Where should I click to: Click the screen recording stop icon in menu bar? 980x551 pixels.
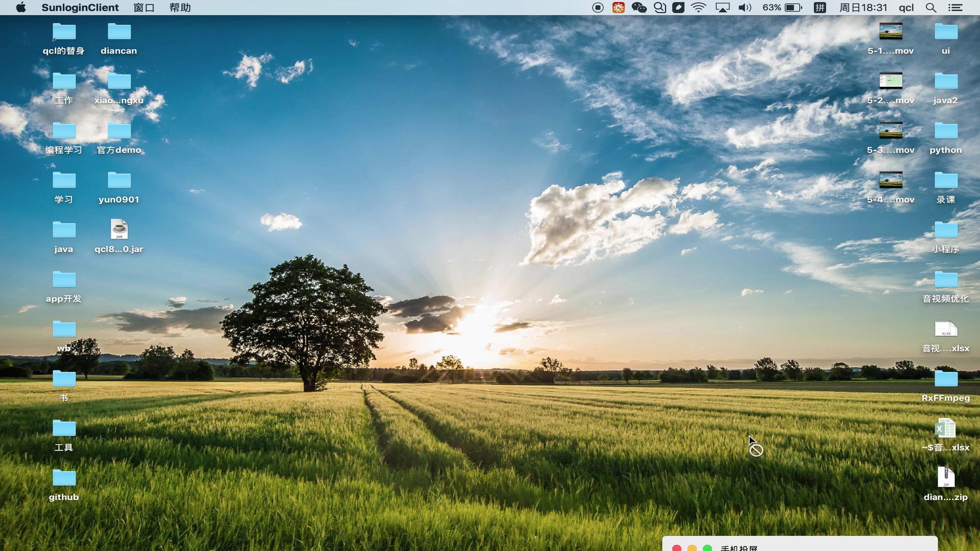(x=598, y=8)
